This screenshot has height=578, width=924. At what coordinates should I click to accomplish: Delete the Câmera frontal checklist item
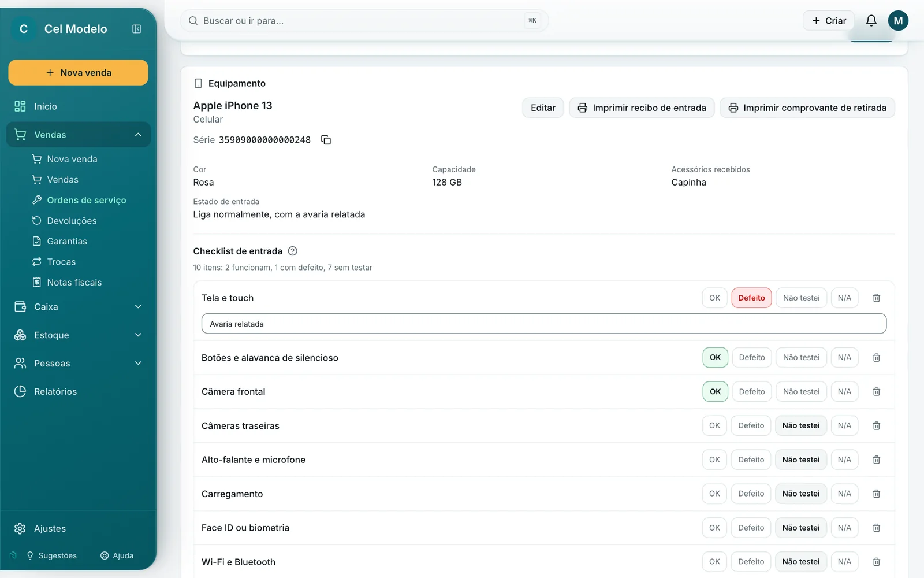click(x=876, y=392)
